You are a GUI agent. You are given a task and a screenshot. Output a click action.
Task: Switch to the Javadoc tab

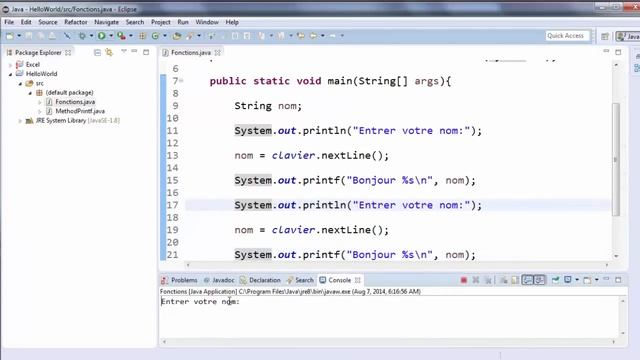point(219,280)
